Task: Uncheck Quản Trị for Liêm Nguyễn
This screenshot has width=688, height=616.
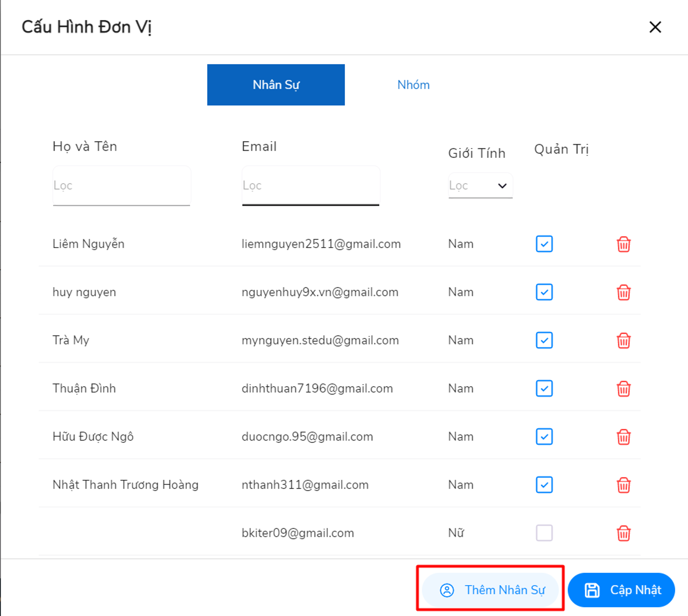Action: pos(544,244)
